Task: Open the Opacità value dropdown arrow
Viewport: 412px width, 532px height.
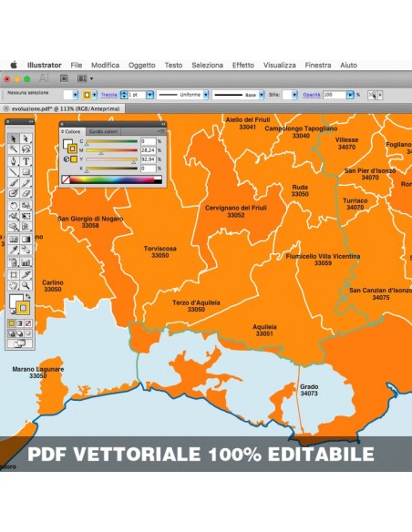Action: coord(350,95)
